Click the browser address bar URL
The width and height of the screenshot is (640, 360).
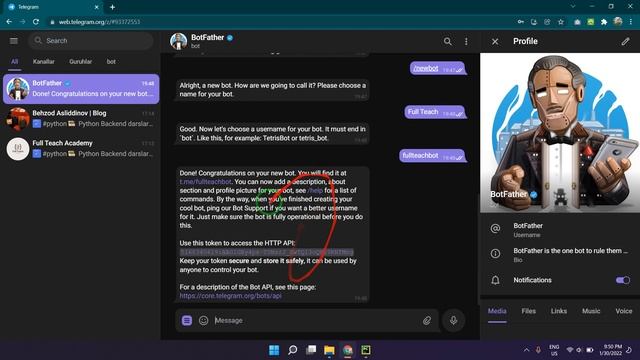(x=99, y=22)
